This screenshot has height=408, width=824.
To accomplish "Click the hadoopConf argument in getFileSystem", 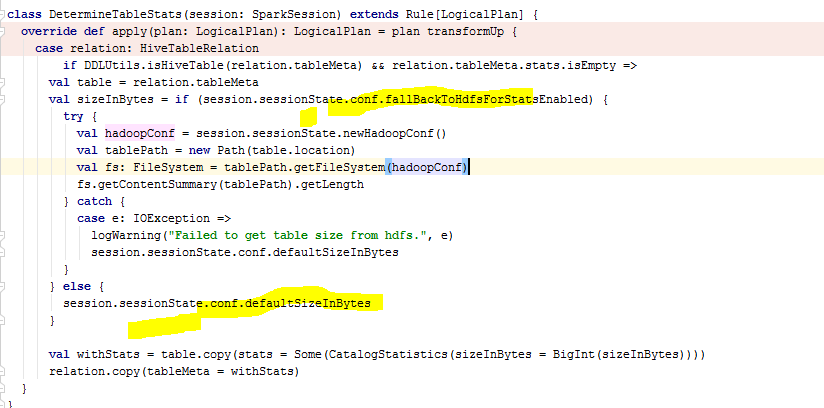I will click(x=428, y=167).
